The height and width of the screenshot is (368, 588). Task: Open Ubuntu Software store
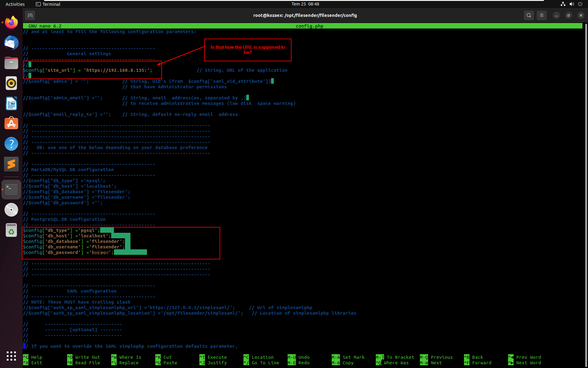(11, 123)
